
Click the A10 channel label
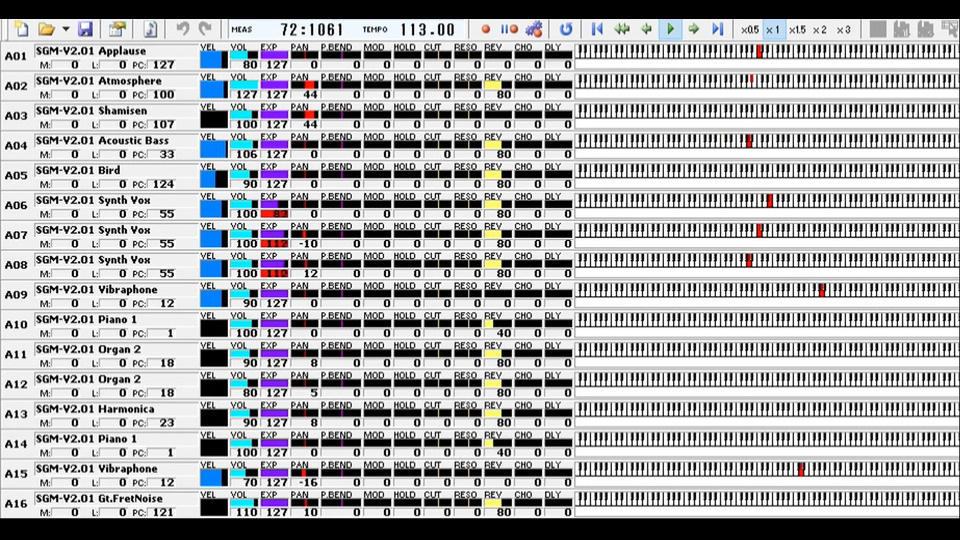[16, 325]
